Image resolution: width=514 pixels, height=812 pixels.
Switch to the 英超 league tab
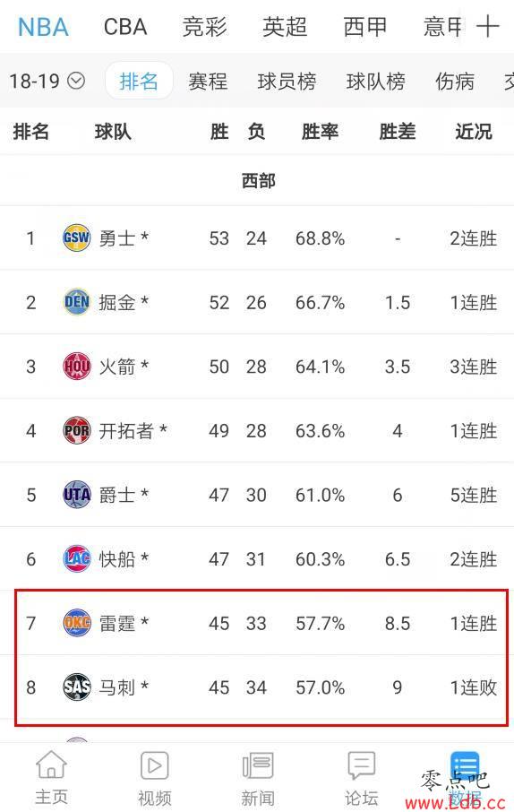click(285, 27)
